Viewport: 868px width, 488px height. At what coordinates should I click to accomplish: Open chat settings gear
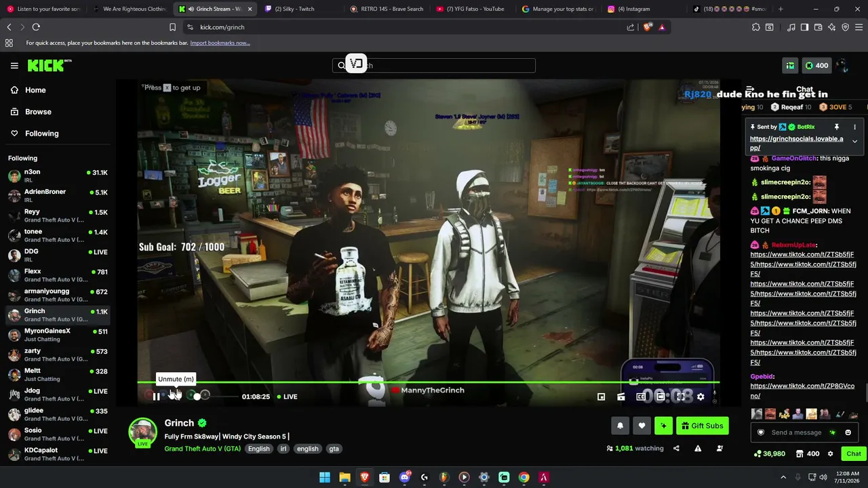click(830, 453)
